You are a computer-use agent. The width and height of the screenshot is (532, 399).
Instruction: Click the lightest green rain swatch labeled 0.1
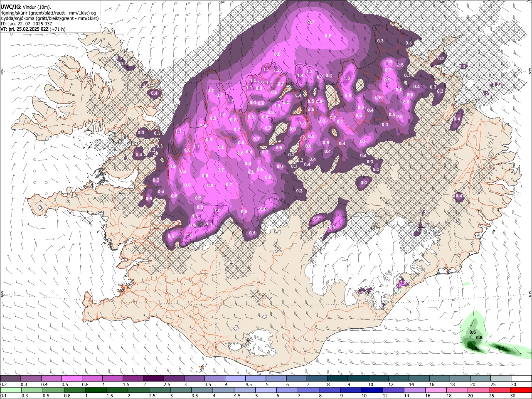coord(11,390)
